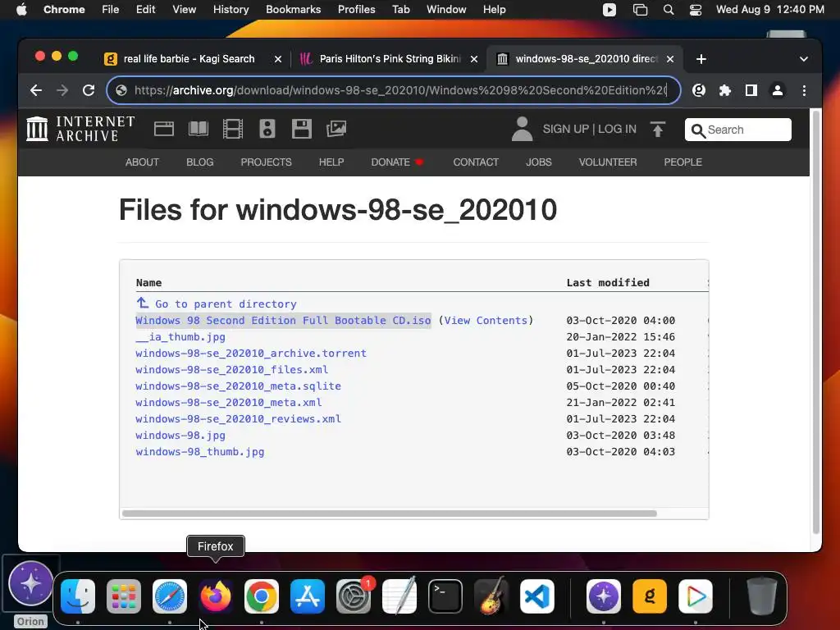Click the Chrome back arrow
840x630 pixels.
tap(36, 90)
